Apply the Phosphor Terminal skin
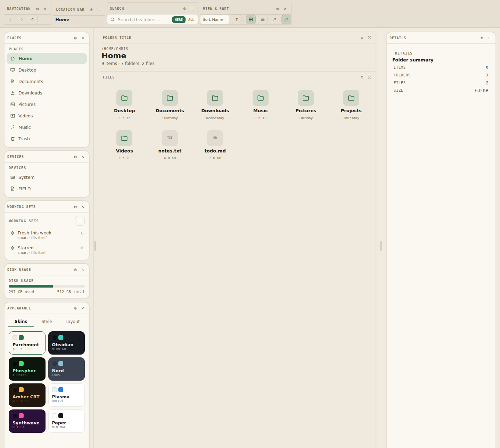This screenshot has width=500, height=448. pos(27,369)
